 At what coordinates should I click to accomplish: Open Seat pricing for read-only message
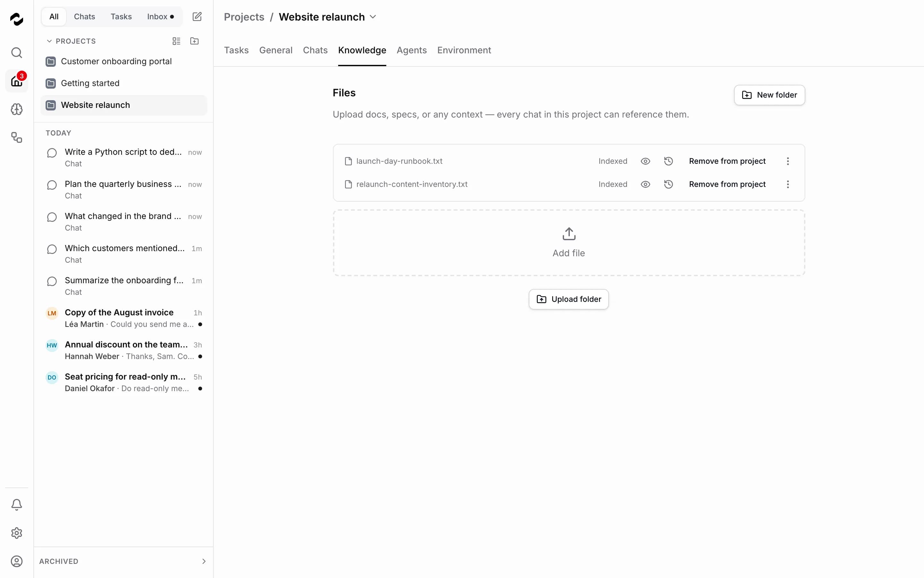click(124, 382)
